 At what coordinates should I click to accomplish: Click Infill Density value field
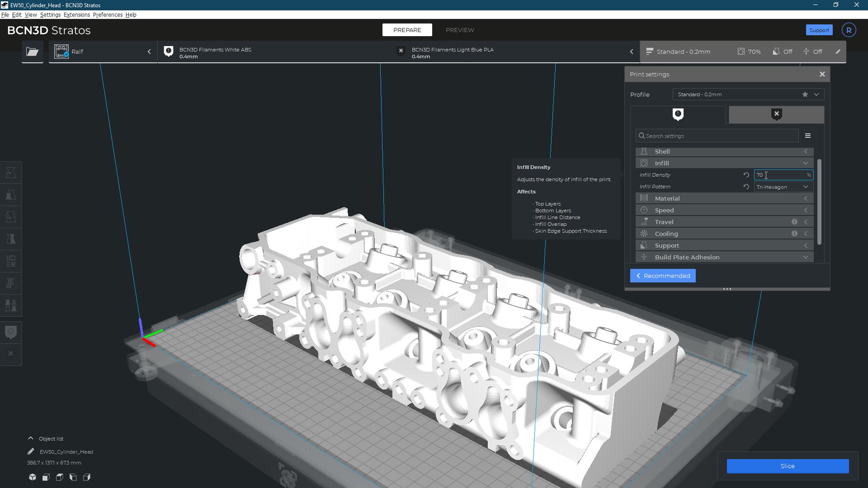pyautogui.click(x=783, y=175)
